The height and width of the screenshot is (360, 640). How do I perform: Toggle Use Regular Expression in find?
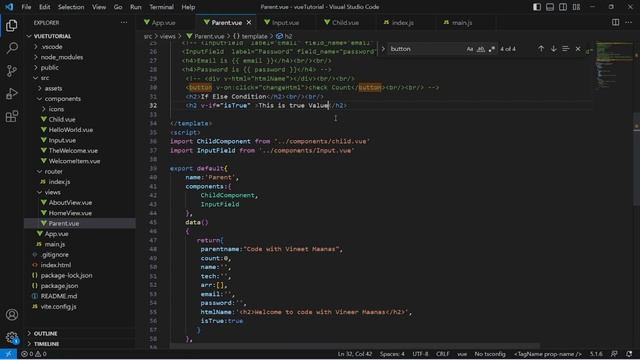coord(492,49)
